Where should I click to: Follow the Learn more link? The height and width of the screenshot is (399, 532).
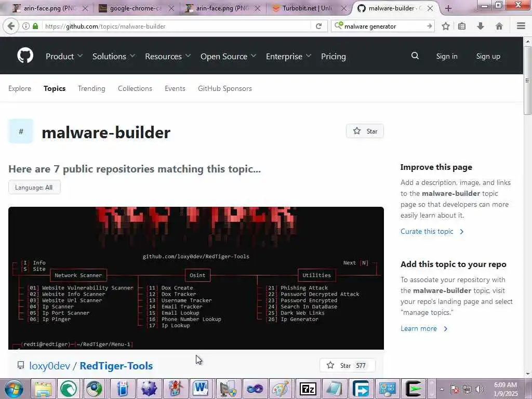(424, 328)
